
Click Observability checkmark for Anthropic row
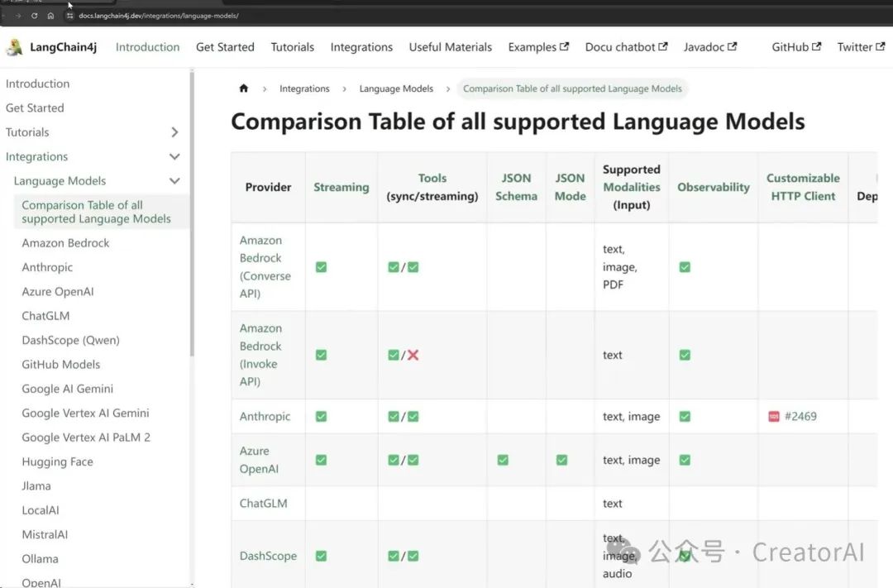tap(685, 417)
